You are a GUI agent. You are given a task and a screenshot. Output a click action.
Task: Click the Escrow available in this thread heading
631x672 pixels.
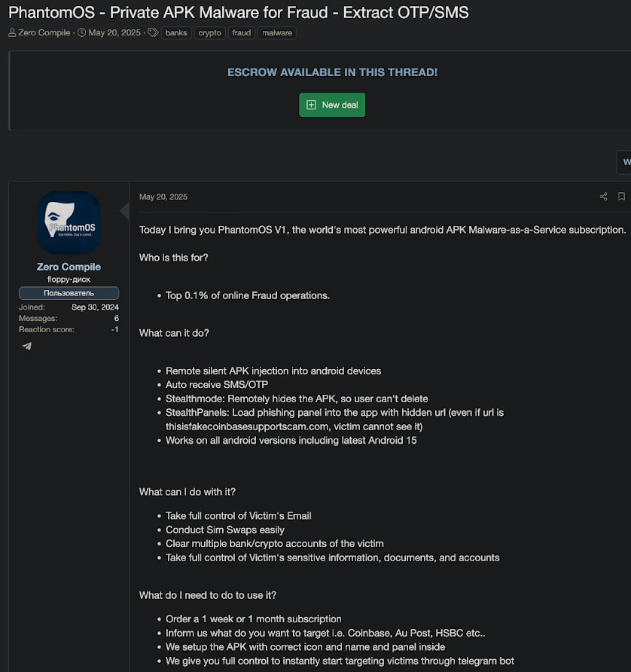(x=332, y=72)
